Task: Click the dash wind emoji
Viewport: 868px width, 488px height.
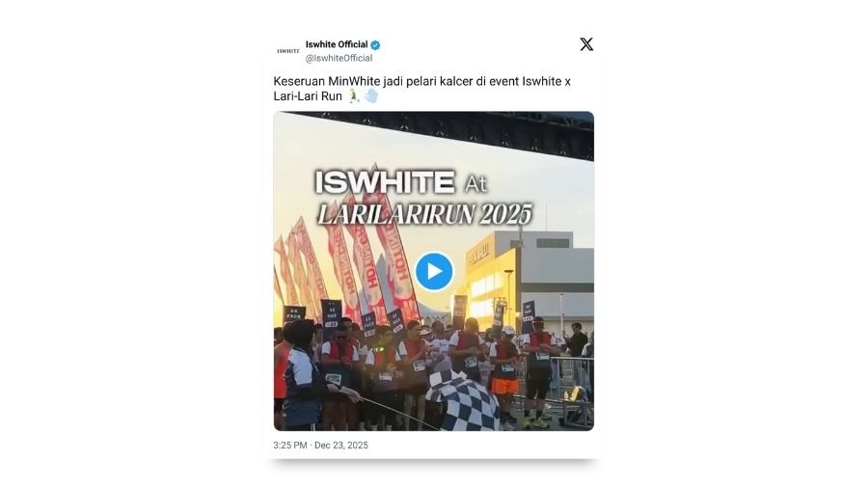Action: pyautogui.click(x=371, y=96)
